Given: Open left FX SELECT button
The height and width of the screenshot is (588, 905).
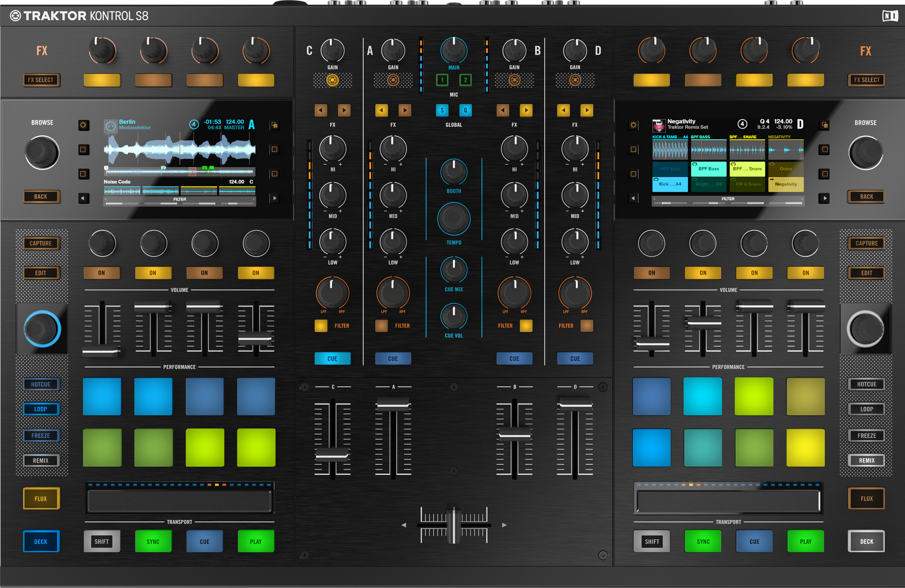Looking at the screenshot, I should click(41, 80).
